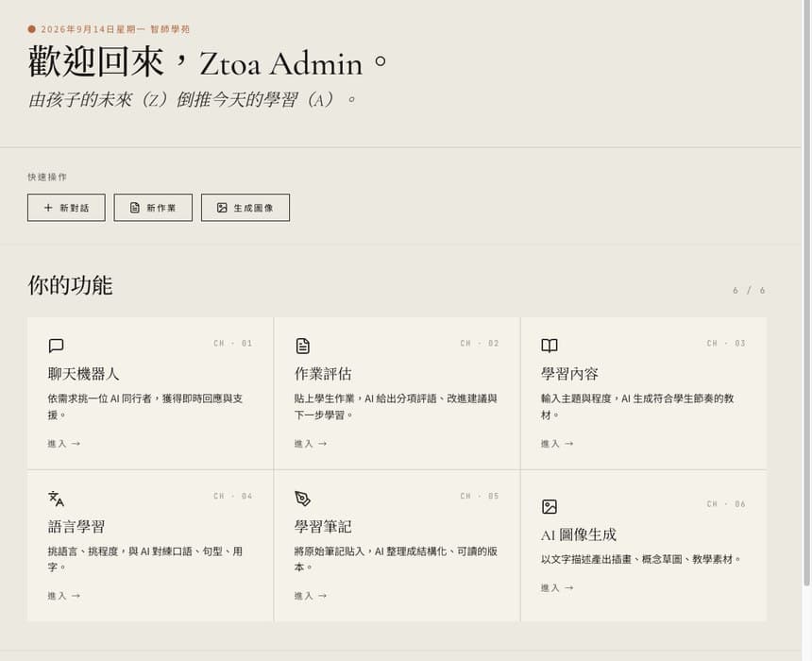This screenshot has height=661, width=812.
Task: Click the CH · 05 label
Action: 480,497
